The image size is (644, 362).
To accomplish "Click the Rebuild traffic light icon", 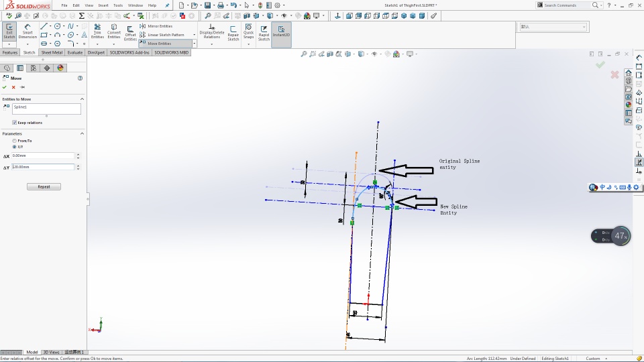I will tap(260, 5).
